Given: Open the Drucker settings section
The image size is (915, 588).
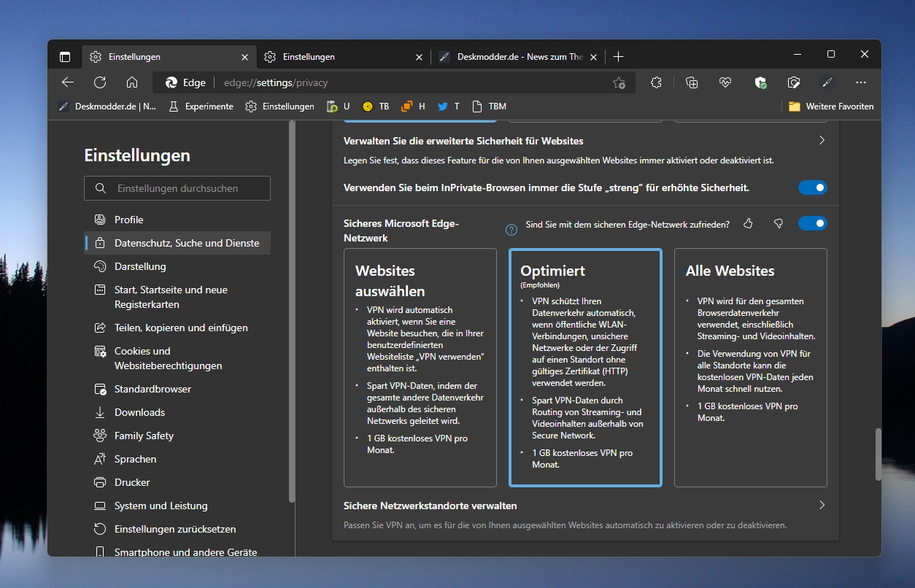Looking at the screenshot, I should (x=177, y=482).
